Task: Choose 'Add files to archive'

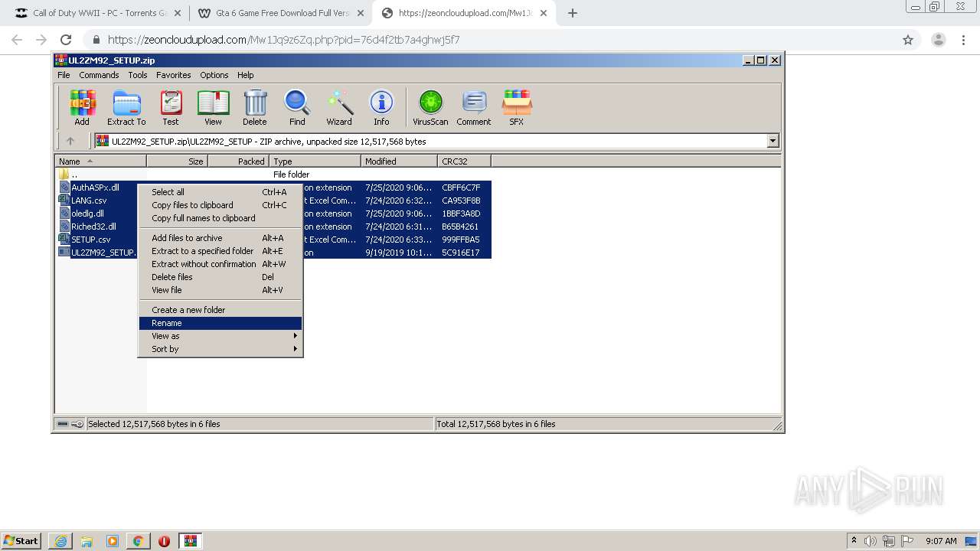Action: click(x=220, y=238)
